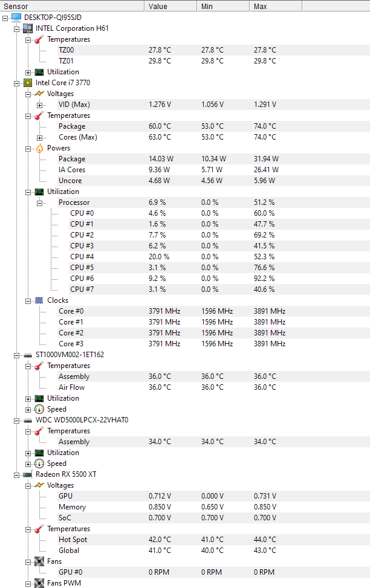Click the fan icon beside Fans
The image size is (370, 588).
[39, 561]
